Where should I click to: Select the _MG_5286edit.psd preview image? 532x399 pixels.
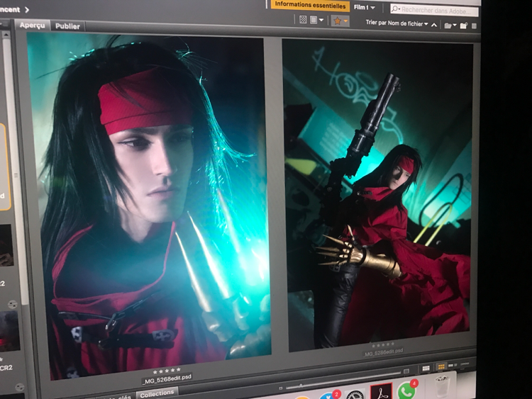click(378, 195)
